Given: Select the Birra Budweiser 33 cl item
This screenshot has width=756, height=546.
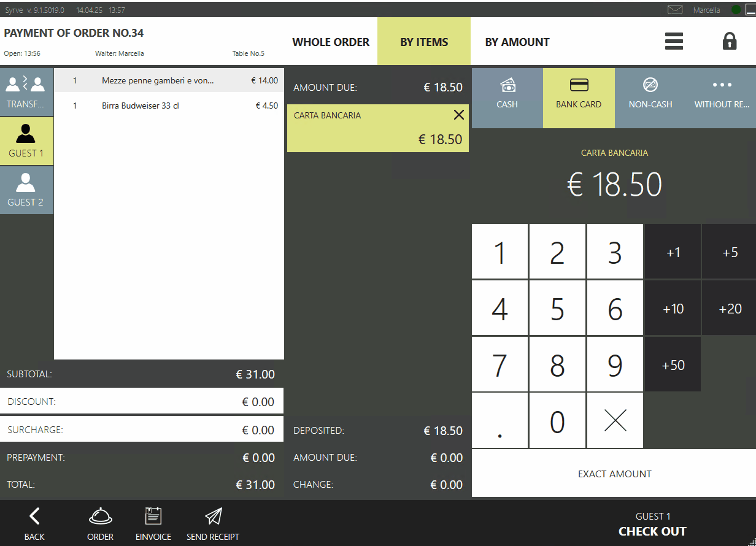Looking at the screenshot, I should [169, 106].
